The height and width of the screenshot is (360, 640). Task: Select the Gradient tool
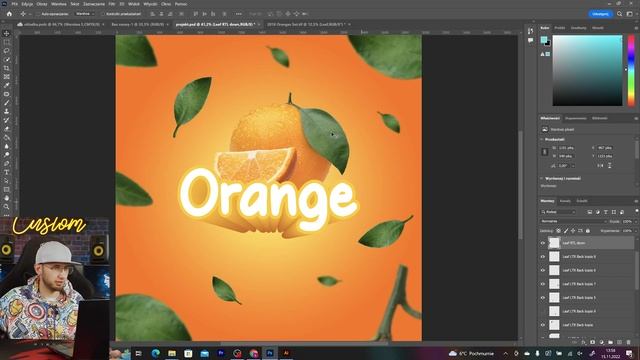coord(6,138)
